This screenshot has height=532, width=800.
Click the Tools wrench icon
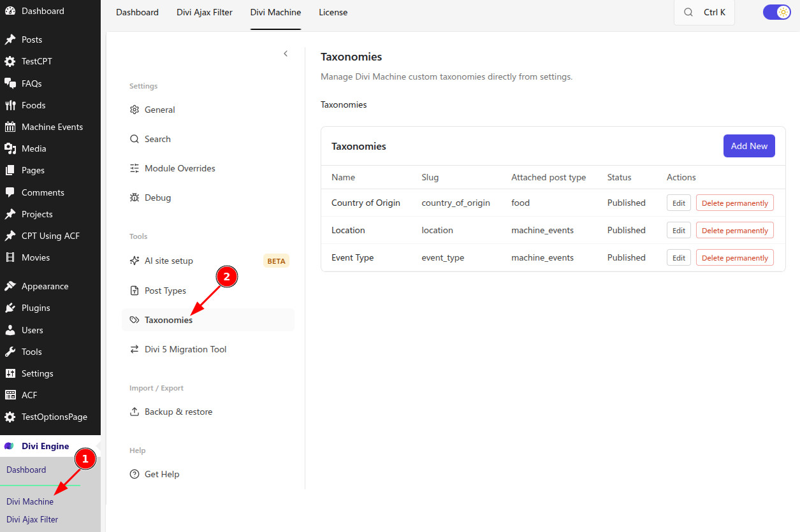point(10,352)
